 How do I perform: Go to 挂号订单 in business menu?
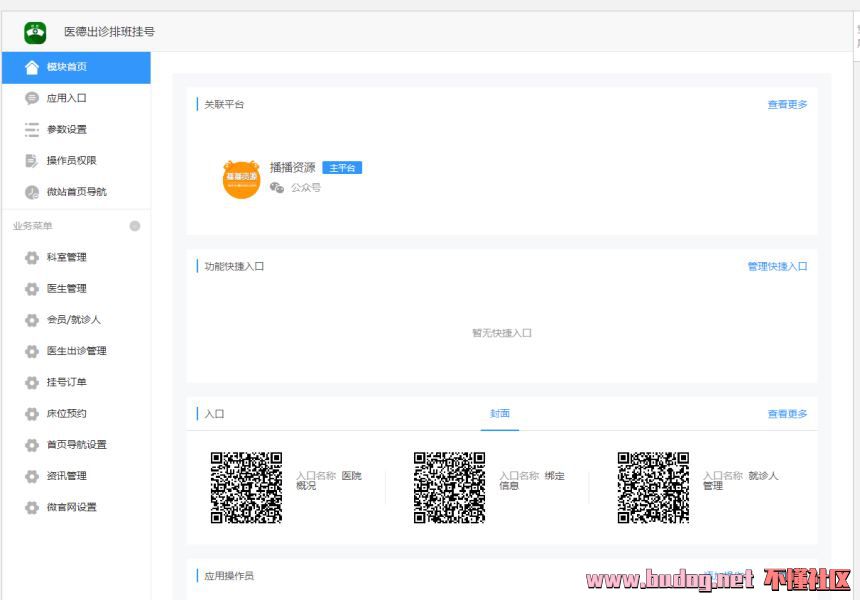coord(76,382)
